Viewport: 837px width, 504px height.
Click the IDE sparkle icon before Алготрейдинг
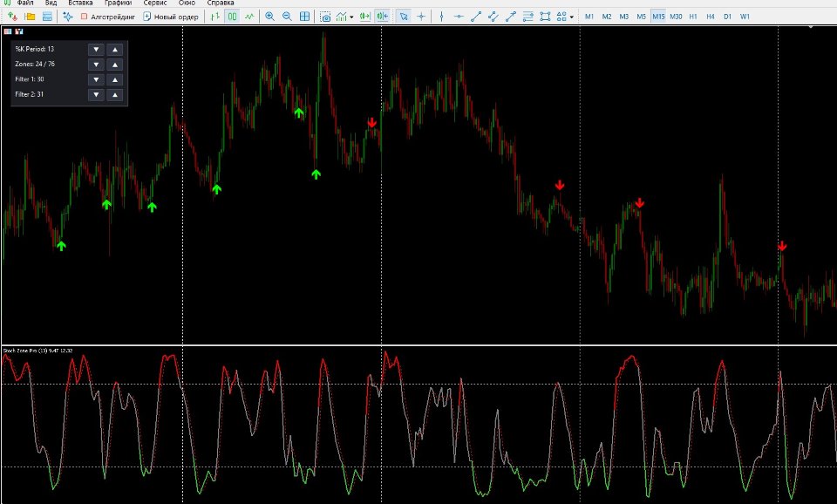point(68,17)
